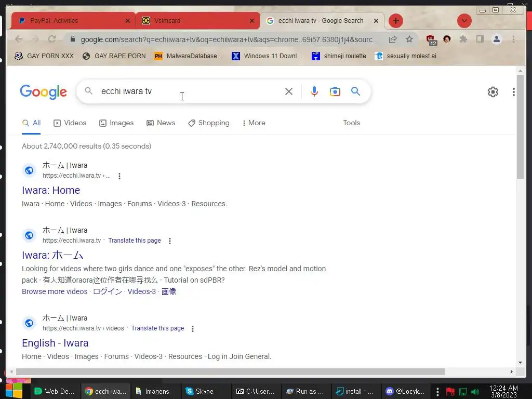Select the All results tab

(x=31, y=123)
